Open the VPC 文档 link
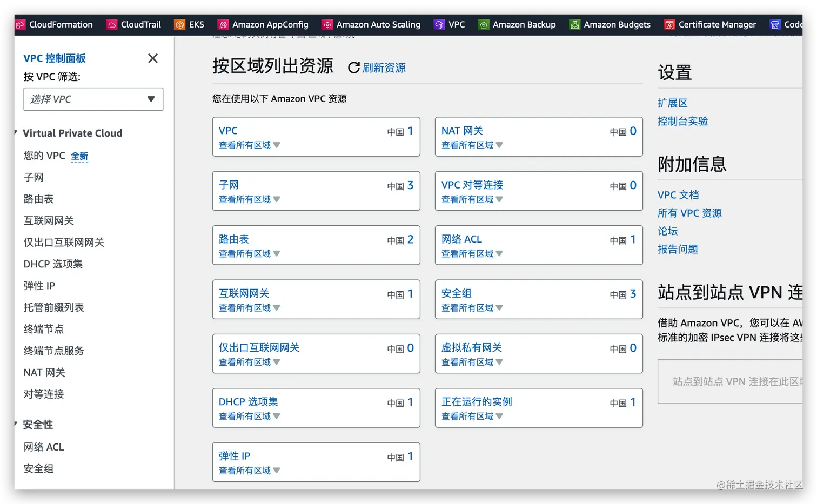Image resolution: width=817 pixels, height=504 pixels. click(x=678, y=194)
